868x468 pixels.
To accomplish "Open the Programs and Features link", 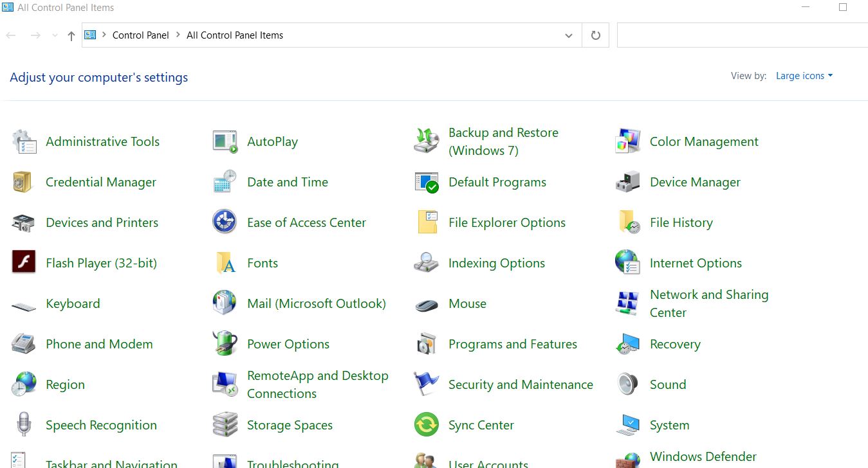I will click(513, 344).
